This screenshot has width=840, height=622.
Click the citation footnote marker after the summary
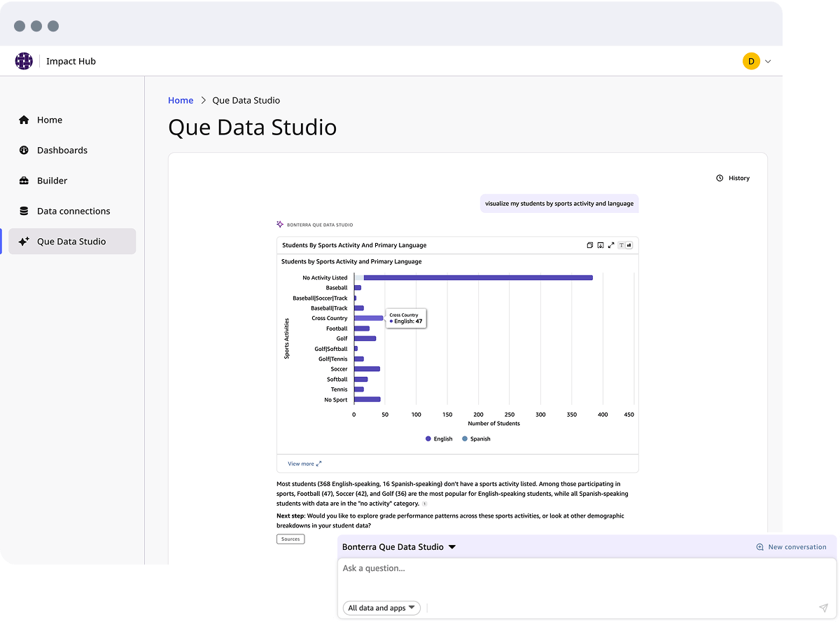coord(424,504)
